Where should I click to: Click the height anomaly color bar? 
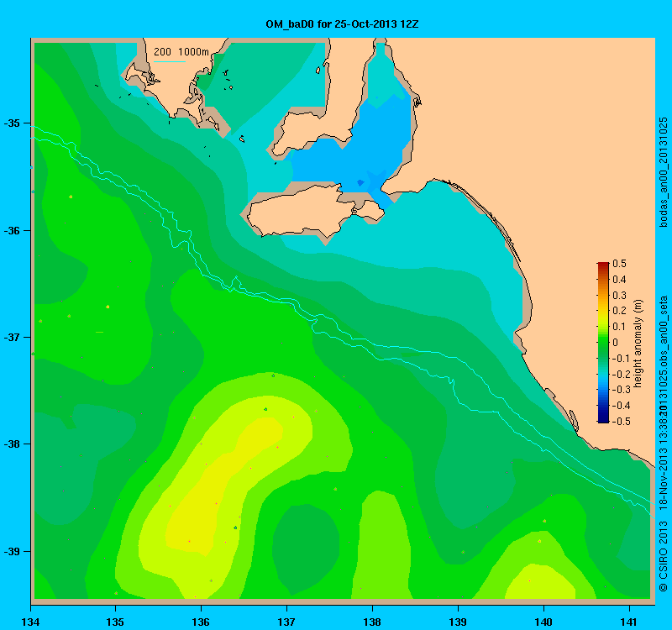(x=603, y=342)
